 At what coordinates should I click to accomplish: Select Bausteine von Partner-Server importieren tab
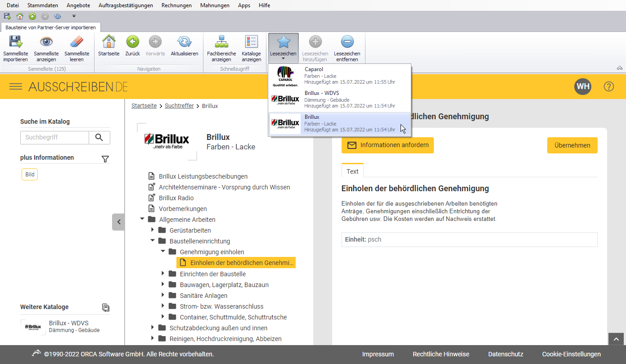pos(50,27)
